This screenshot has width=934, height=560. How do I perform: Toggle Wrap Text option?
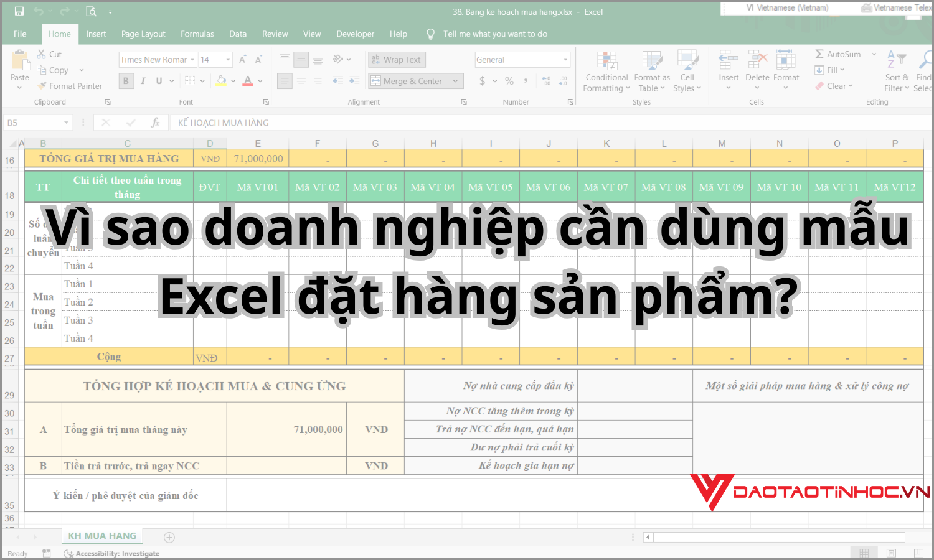(x=396, y=60)
